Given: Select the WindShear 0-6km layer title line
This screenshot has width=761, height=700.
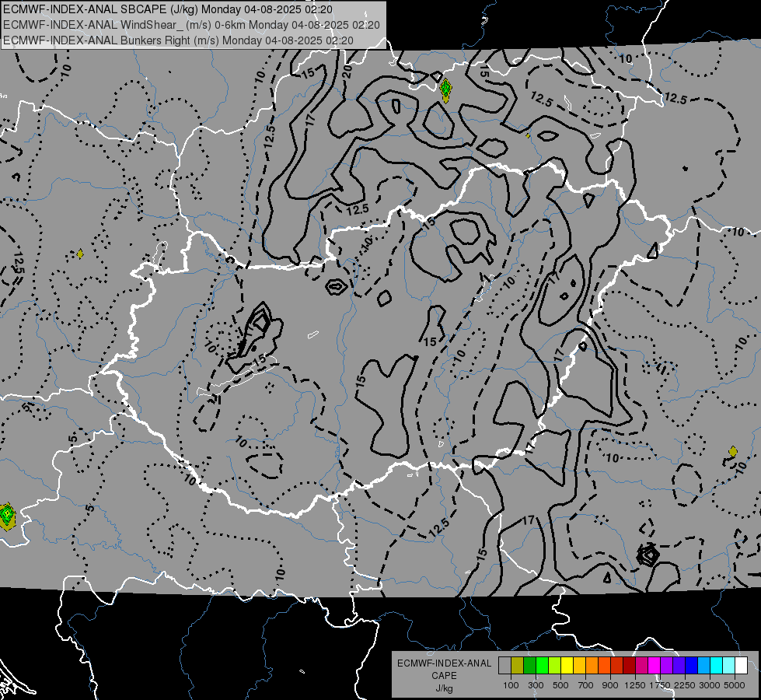Looking at the screenshot, I should point(191,25).
